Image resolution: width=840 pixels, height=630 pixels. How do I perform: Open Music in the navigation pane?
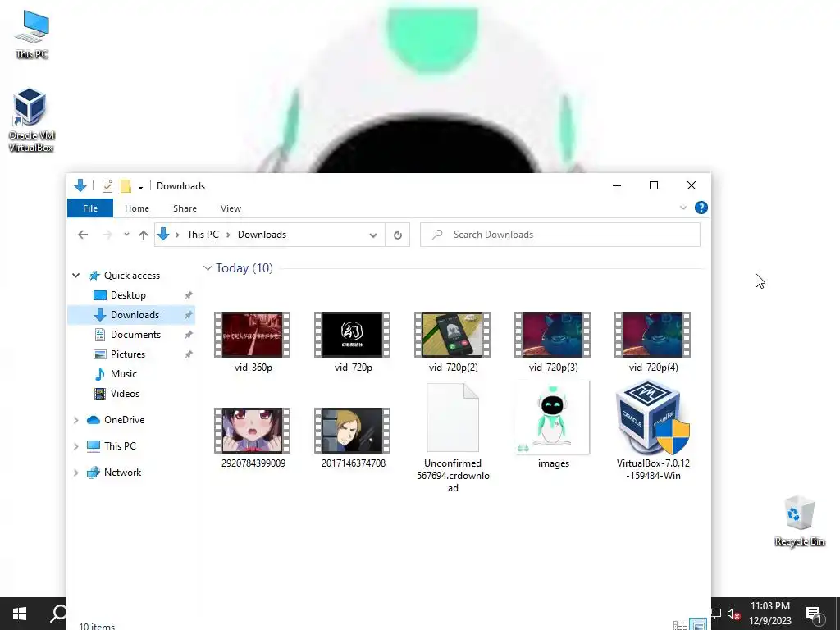(x=123, y=374)
